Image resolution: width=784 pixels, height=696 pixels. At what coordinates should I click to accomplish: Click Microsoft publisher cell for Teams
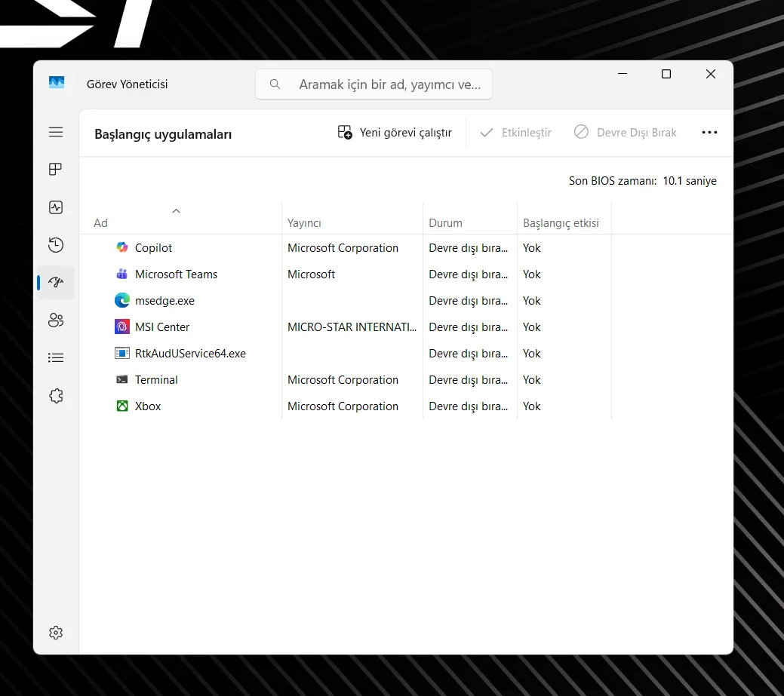(311, 274)
